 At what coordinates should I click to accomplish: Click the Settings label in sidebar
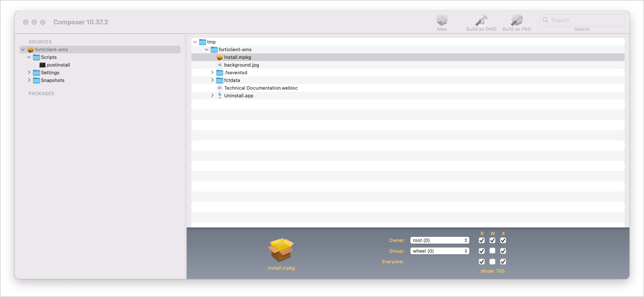tap(50, 73)
